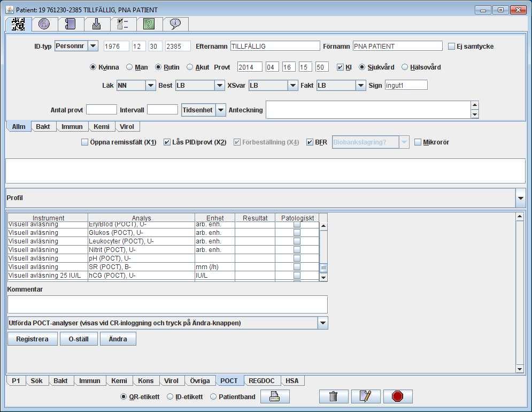This screenshot has height=412, width=532.
Task: Switch to the Virol upper tab
Action: click(127, 127)
